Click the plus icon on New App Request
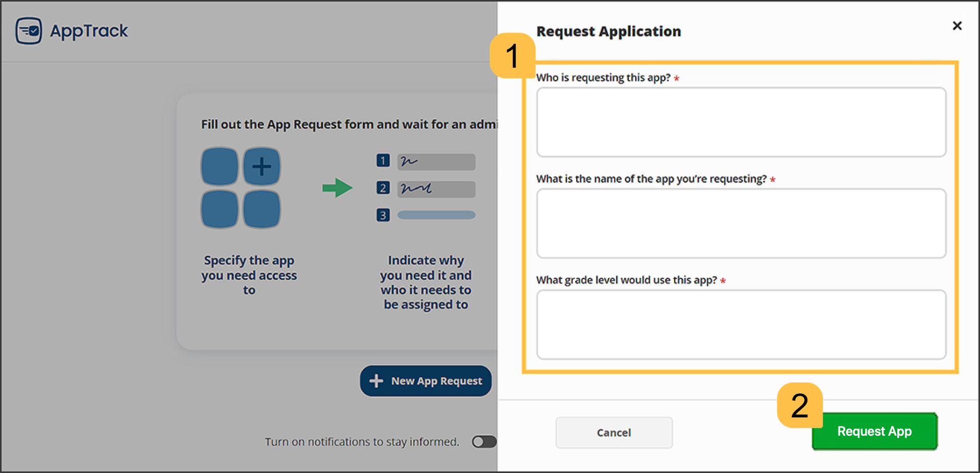Image resolution: width=980 pixels, height=473 pixels. pos(376,381)
